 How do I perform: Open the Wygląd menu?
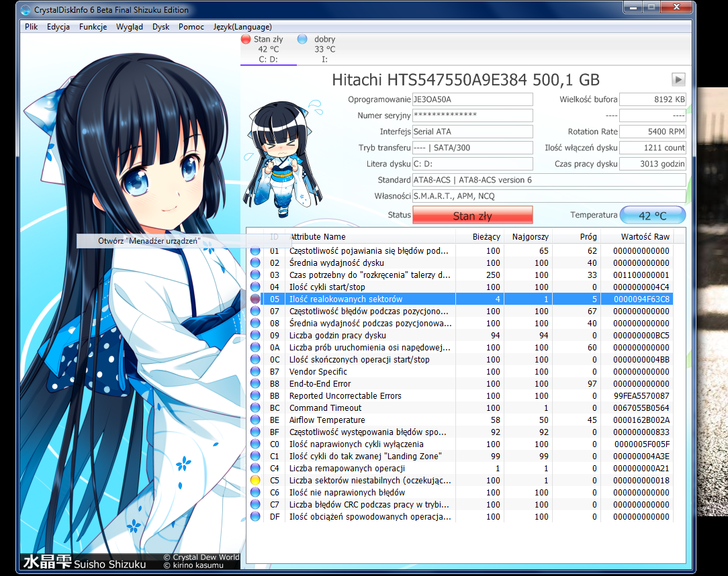pyautogui.click(x=130, y=27)
